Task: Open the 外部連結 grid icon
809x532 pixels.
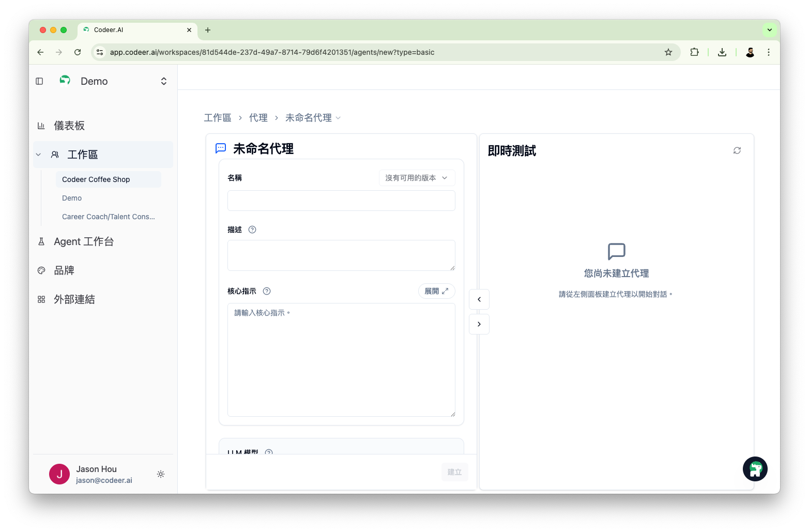Action: [41, 299]
